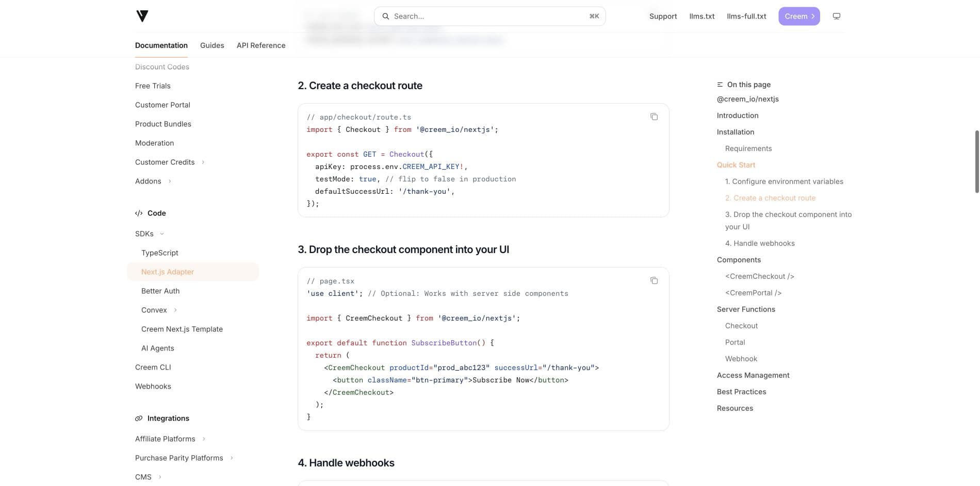
Task: Jump to Introduction in page outline
Action: tap(738, 115)
